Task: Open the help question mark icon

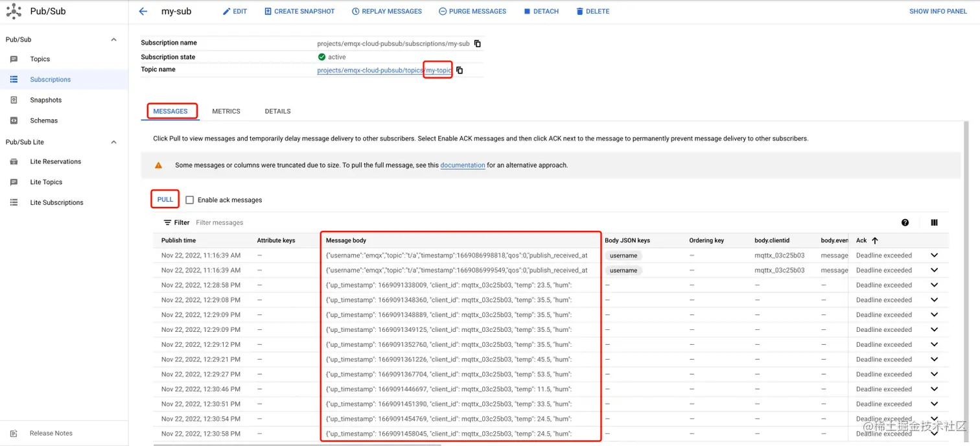Action: click(905, 222)
